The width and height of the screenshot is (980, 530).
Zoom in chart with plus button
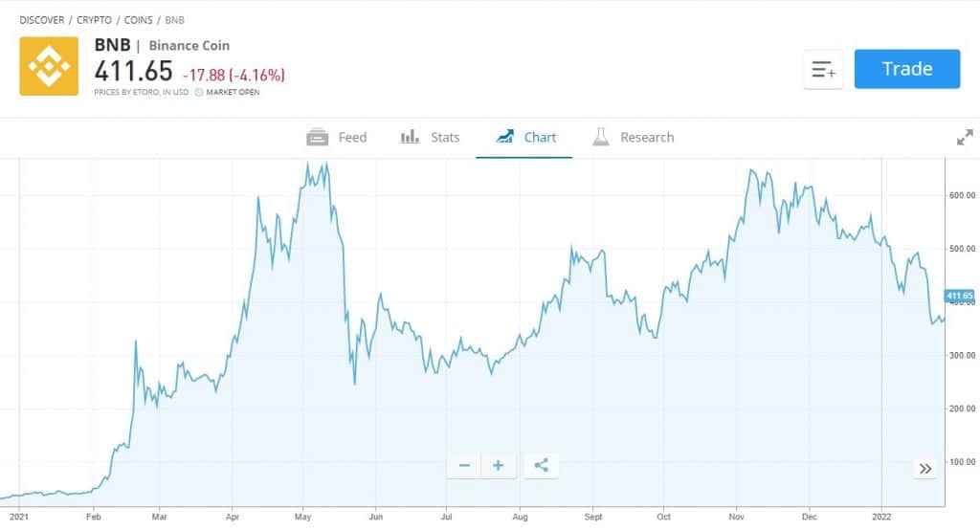click(498, 466)
